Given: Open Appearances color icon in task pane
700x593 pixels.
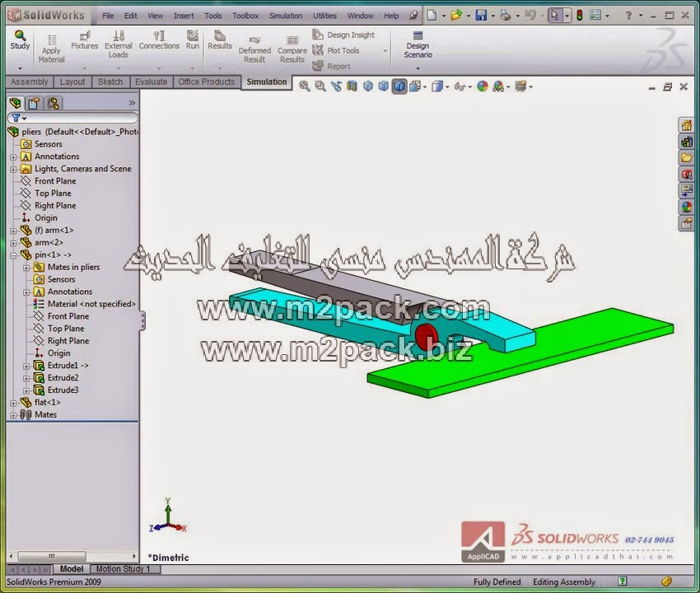Looking at the screenshot, I should tap(687, 207).
